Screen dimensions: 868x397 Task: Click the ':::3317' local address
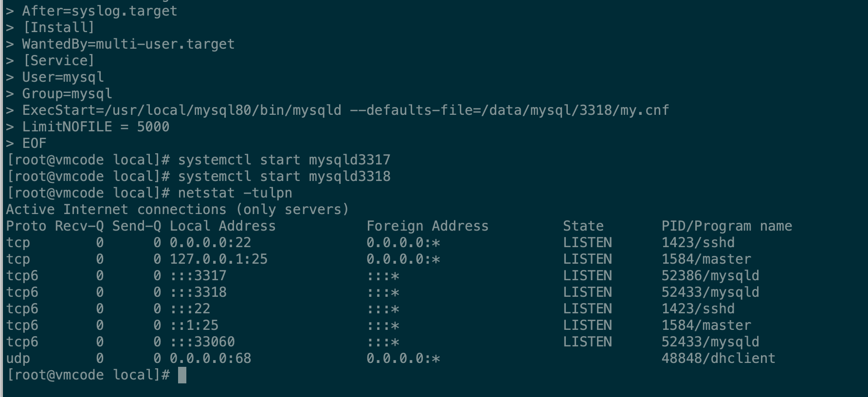(x=198, y=276)
